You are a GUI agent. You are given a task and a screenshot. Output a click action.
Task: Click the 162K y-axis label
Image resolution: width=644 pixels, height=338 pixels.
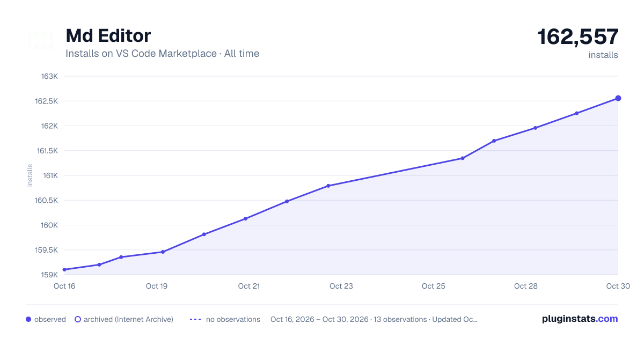pyautogui.click(x=49, y=126)
